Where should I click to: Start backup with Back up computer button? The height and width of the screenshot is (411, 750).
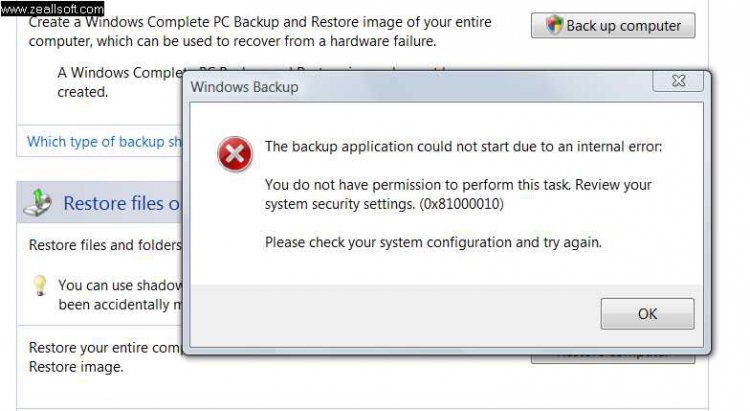point(613,25)
